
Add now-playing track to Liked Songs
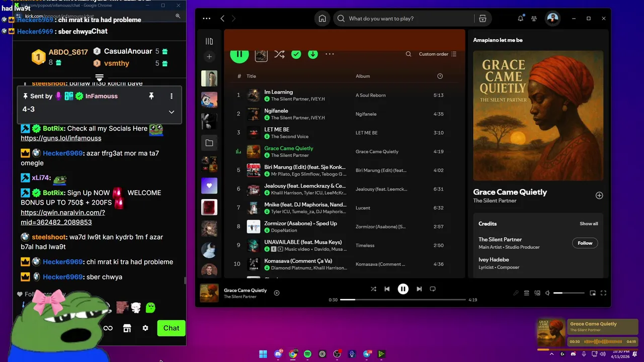(277, 293)
